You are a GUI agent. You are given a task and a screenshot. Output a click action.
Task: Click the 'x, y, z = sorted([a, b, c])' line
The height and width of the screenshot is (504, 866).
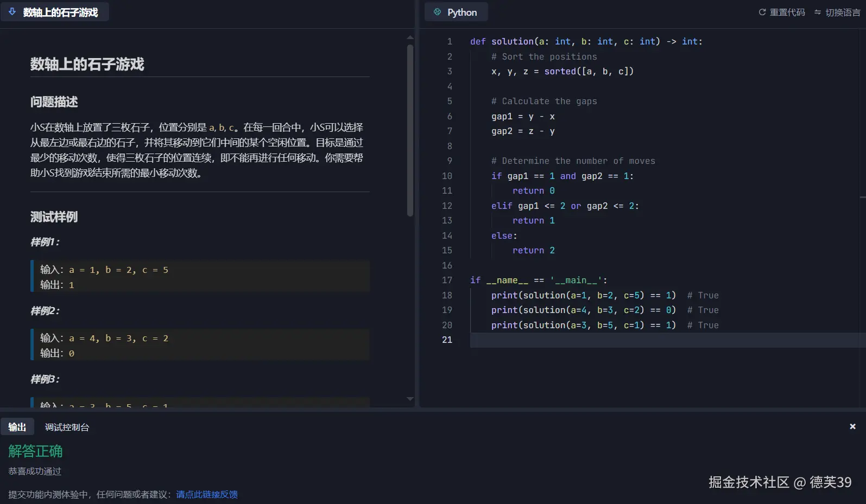pyautogui.click(x=562, y=71)
